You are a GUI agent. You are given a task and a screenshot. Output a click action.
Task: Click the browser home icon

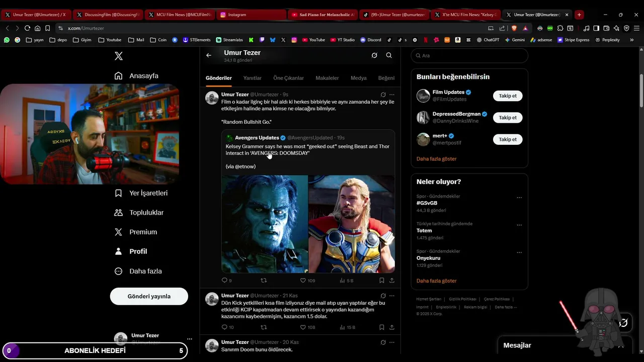[37, 28]
